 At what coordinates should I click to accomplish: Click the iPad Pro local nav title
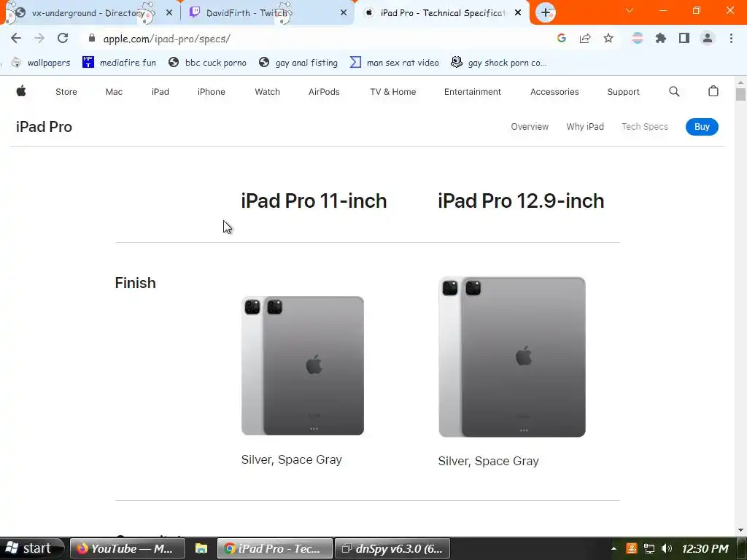coord(44,127)
